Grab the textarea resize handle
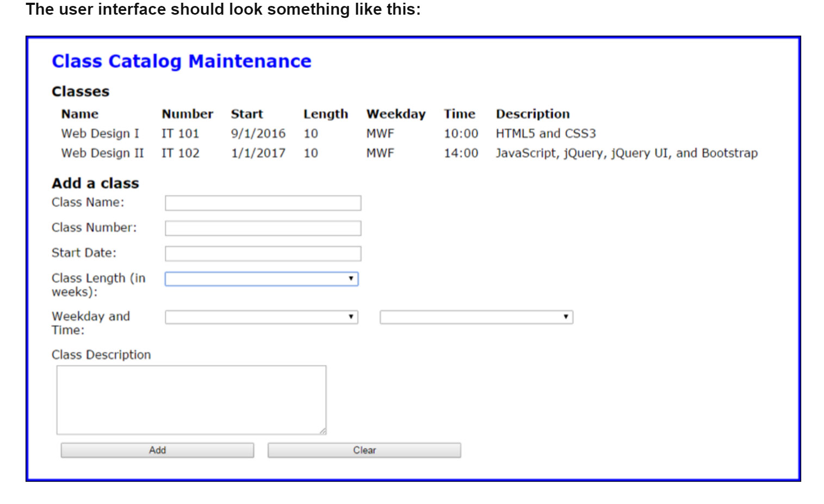Image resolution: width=824 pixels, height=504 pixels. pyautogui.click(x=323, y=431)
